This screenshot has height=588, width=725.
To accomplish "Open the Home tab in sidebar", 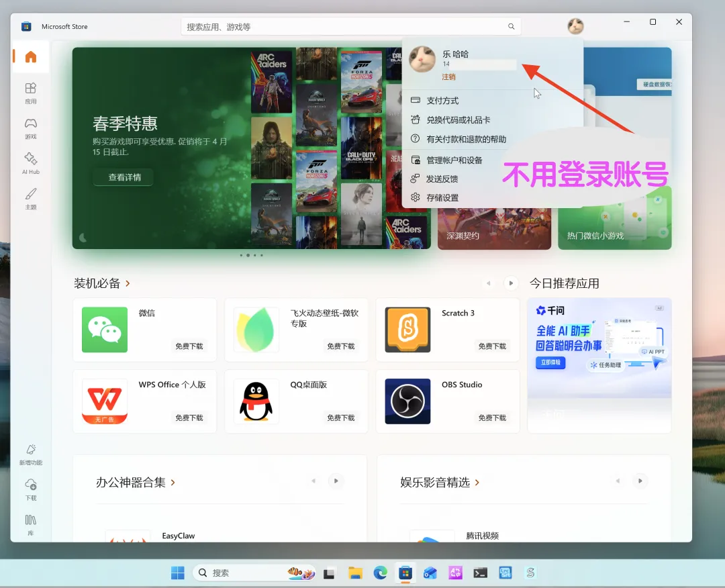I will [30, 57].
